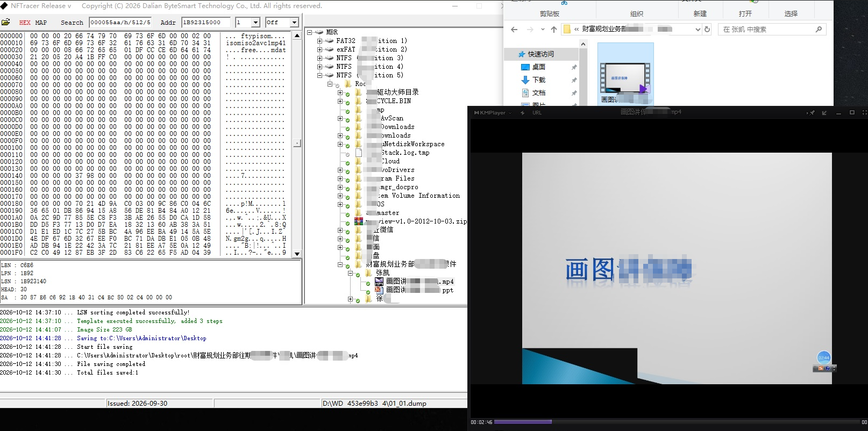Click the Addr input field with 1B92315000
Screen dimensions: 868x431
click(x=206, y=23)
